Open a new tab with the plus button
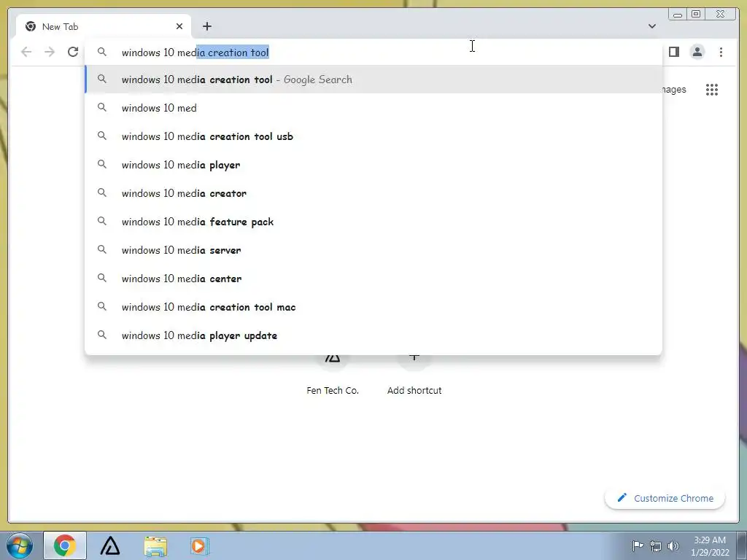Viewport: 747px width, 560px height. coord(206,26)
